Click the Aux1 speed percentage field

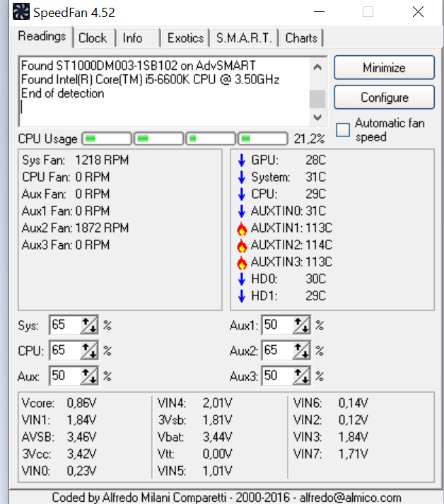(277, 325)
